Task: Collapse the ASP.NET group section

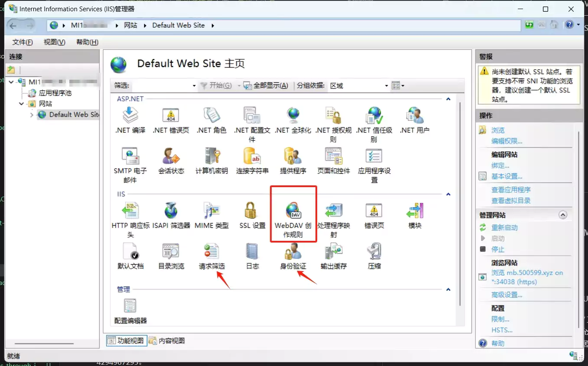Action: (x=448, y=99)
